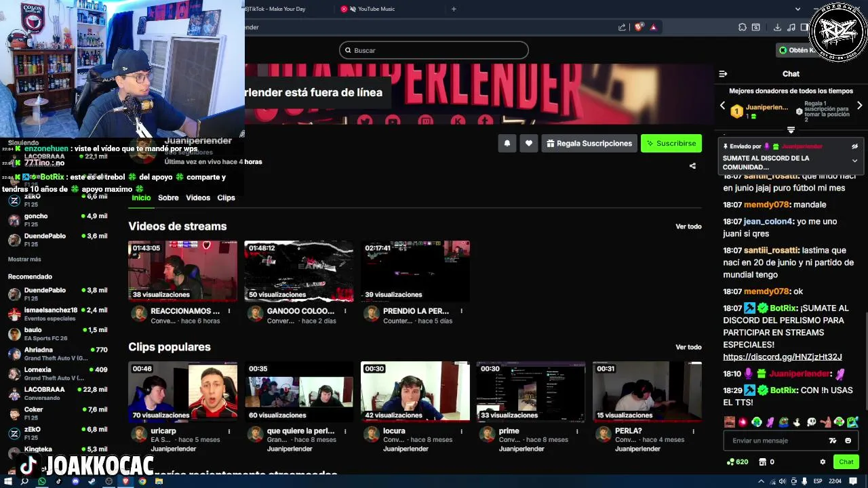
Task: Open browser downloads icon
Action: pos(777,27)
